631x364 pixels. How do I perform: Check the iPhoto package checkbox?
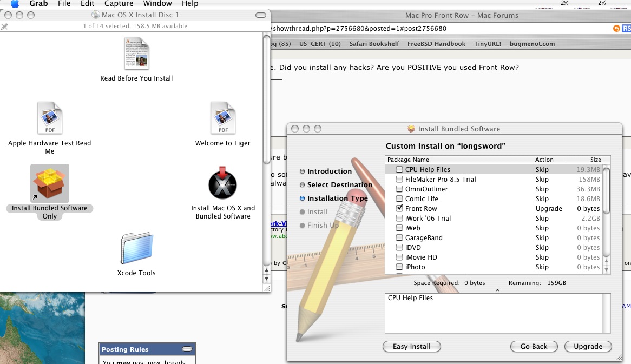pyautogui.click(x=399, y=267)
